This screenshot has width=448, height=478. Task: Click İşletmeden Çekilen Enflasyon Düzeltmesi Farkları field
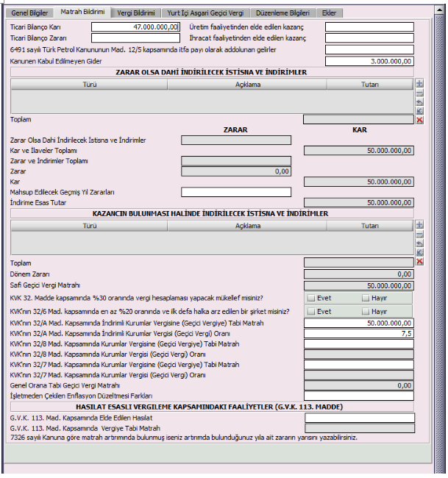[x=359, y=396]
